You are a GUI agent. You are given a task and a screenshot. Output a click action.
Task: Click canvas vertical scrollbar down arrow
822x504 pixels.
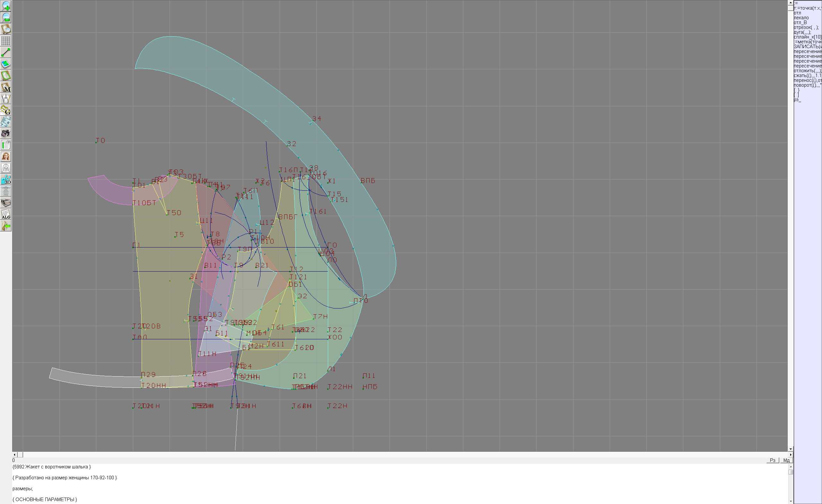point(790,449)
